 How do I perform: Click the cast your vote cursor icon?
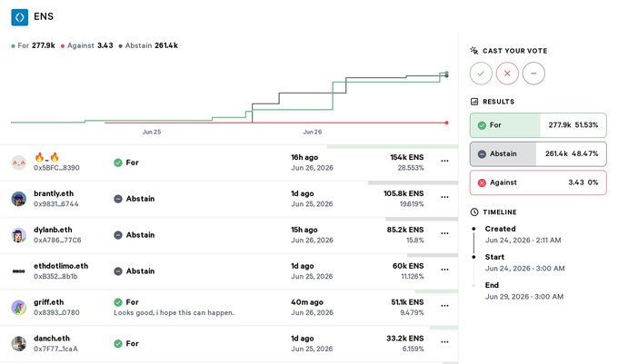[x=474, y=51]
